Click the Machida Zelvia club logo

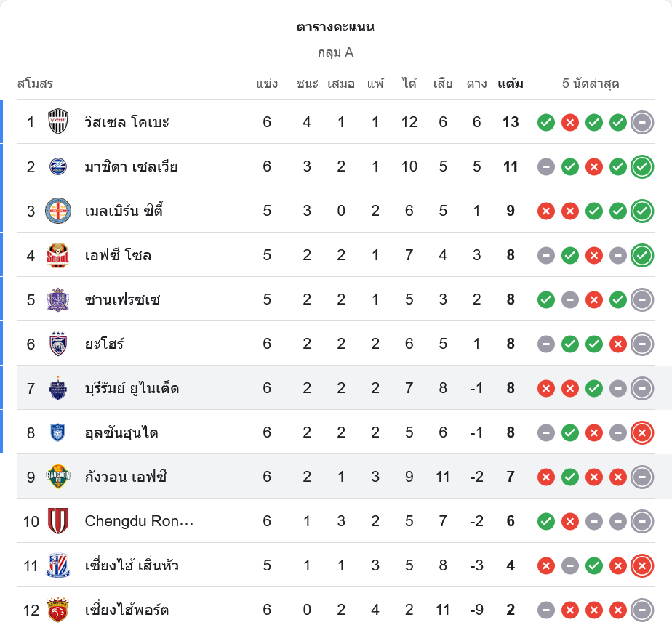pos(58,166)
